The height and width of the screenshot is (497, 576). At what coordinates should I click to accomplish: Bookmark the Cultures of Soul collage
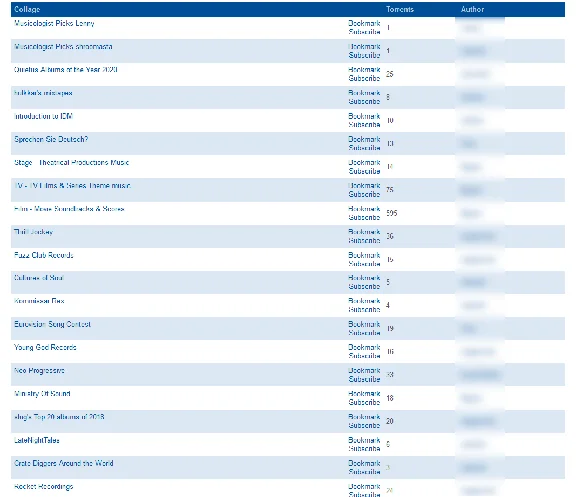tap(364, 278)
